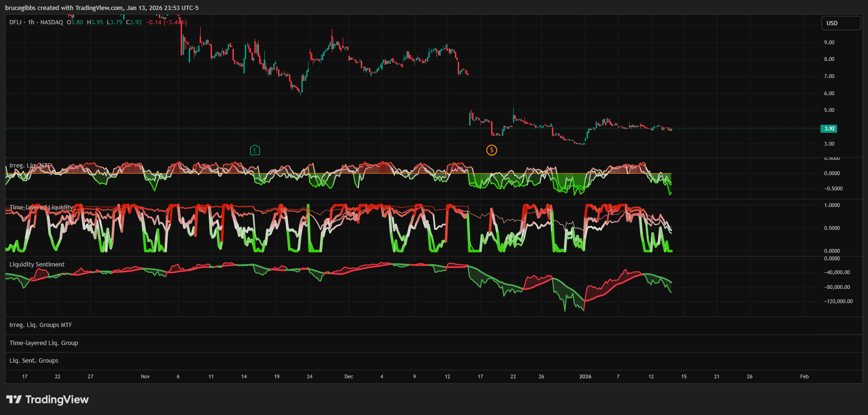Screen dimensions: 868x415
Task: Click the red -0.14 (-3.44%) change value
Action: (x=166, y=22)
